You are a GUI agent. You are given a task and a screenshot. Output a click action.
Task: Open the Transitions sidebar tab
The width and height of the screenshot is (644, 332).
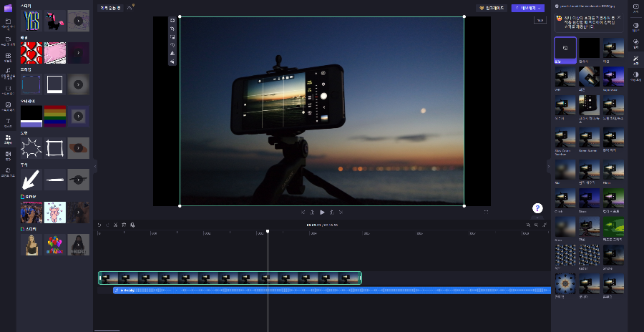click(8, 156)
